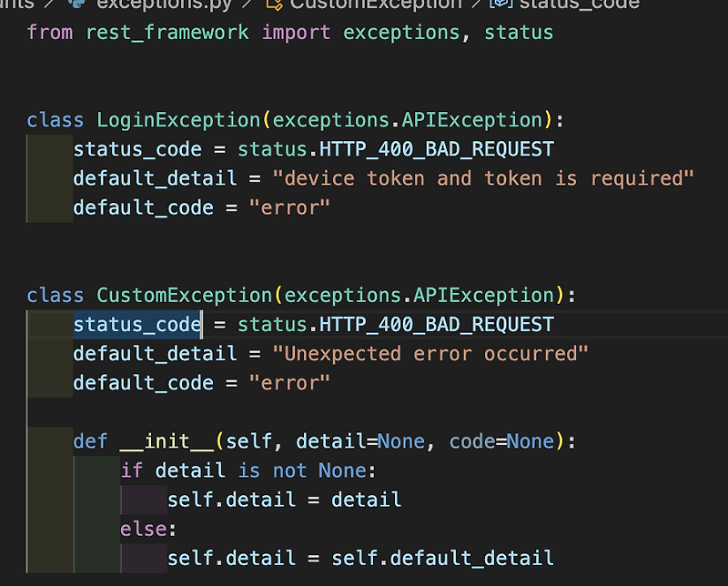
Task: Click the gutter beside the import line to set breakpoint
Action: coord(13,32)
